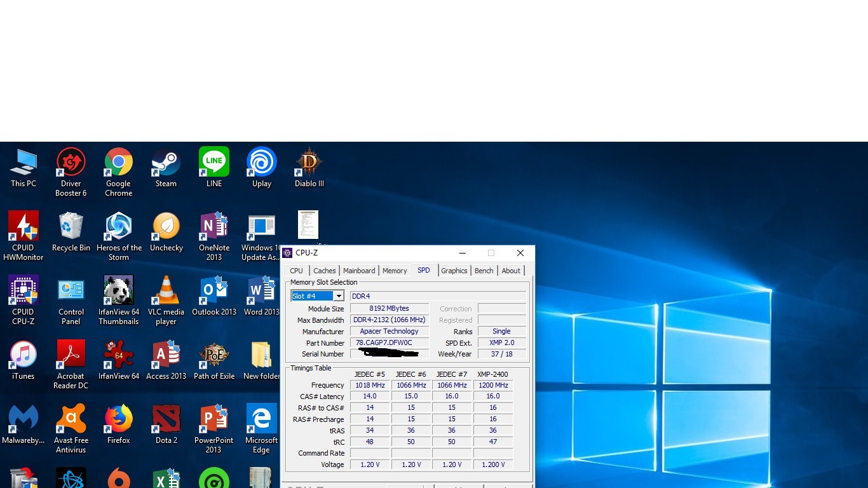This screenshot has height=488, width=868.
Task: Launch Steam from the desktop
Action: pyautogui.click(x=166, y=168)
